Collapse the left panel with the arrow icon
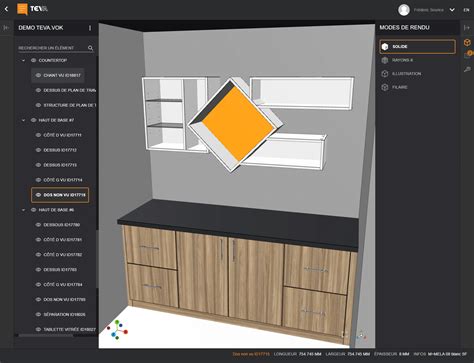The height and width of the screenshot is (363, 474). [6, 28]
